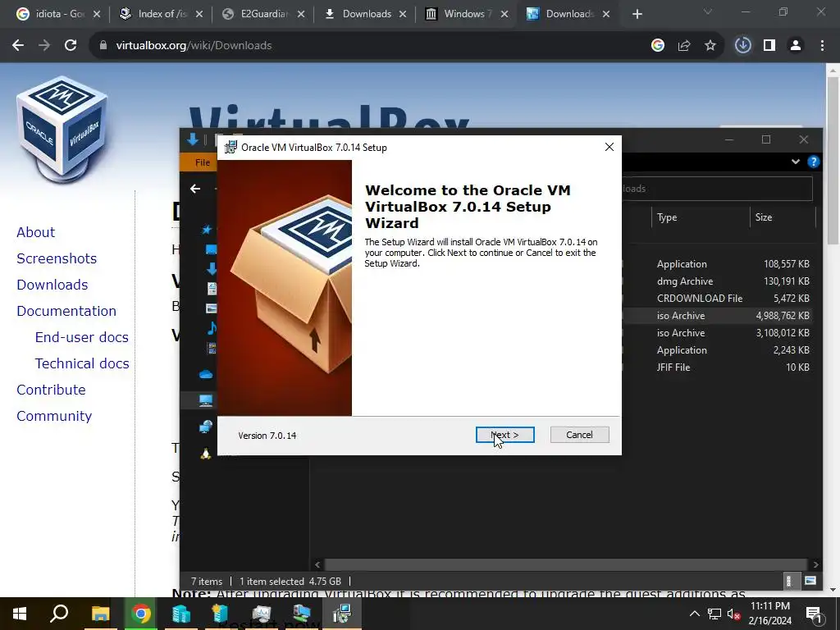Open Network icon in Explorer sidebar
840x630 pixels.
tap(206, 427)
